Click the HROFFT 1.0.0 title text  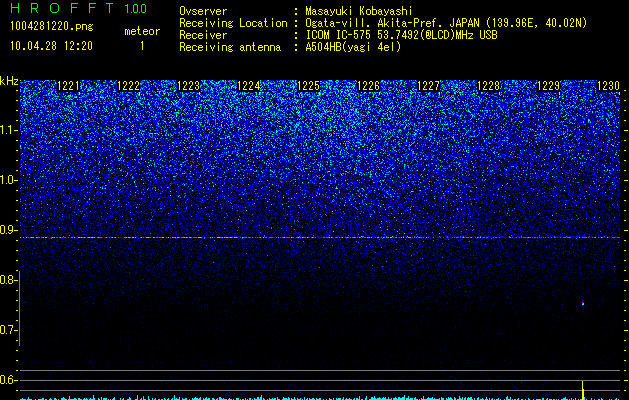click(79, 8)
